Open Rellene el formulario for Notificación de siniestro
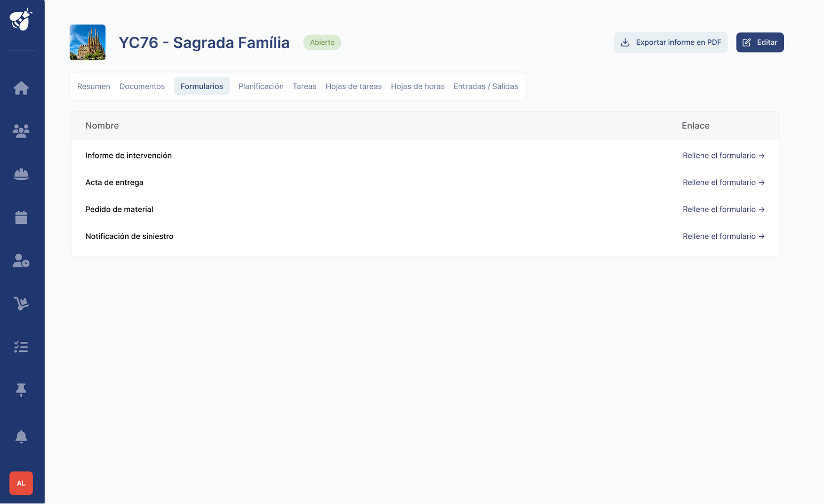This screenshot has width=824, height=504. [724, 236]
